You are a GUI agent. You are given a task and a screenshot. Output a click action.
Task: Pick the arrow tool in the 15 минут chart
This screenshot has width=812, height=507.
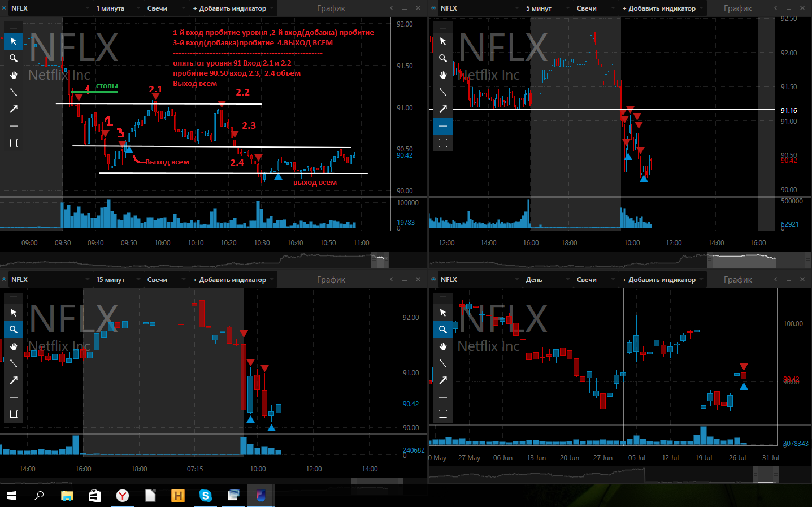[x=14, y=380]
